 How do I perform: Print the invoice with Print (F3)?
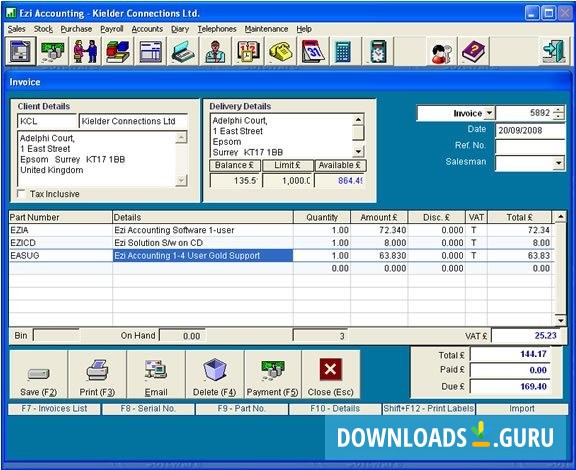(97, 374)
